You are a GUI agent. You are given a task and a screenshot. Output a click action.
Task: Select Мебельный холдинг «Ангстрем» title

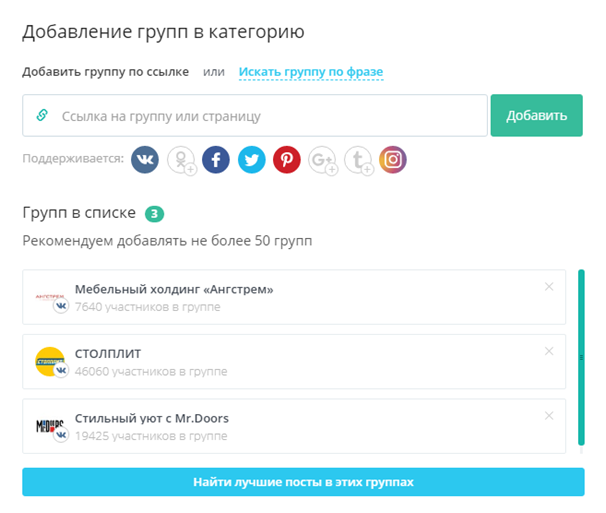pyautogui.click(x=174, y=289)
